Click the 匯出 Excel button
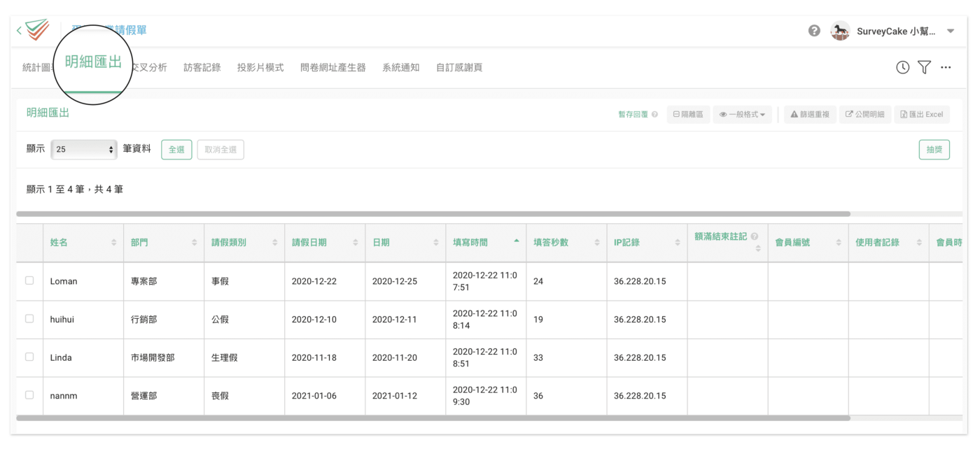Viewport: 980px width, 449px height. point(921,115)
